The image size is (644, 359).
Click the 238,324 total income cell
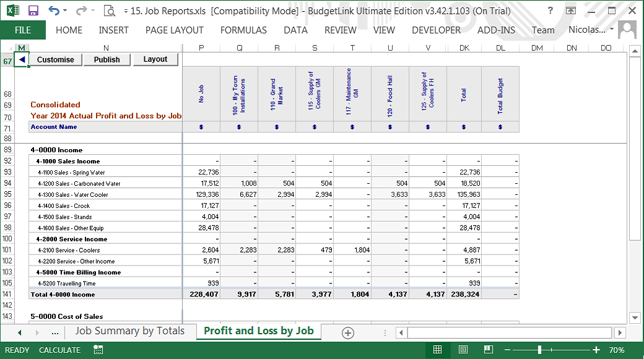464,294
